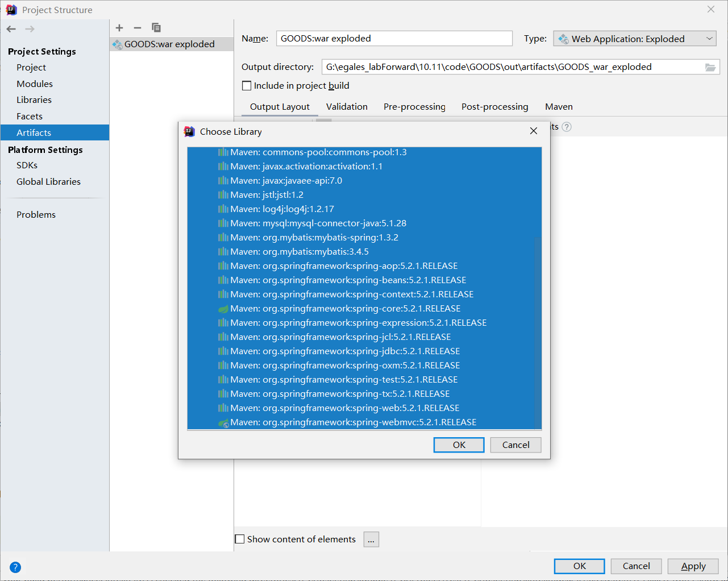The width and height of the screenshot is (728, 581).
Task: Select Maven: jstl:jstl:1.2
Action: tap(364, 195)
